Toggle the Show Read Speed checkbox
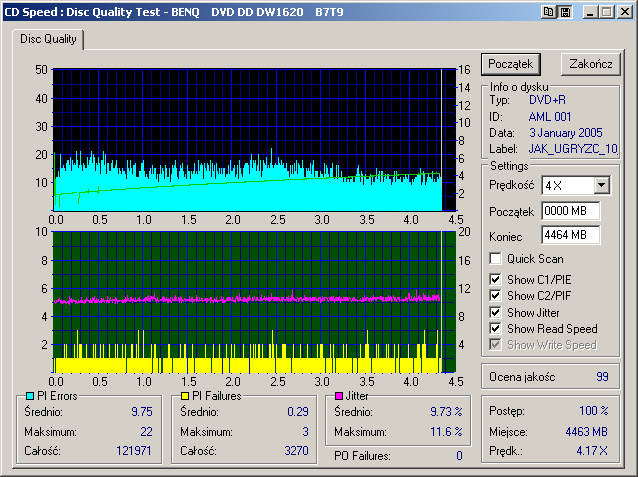The image size is (638, 477). (x=495, y=328)
